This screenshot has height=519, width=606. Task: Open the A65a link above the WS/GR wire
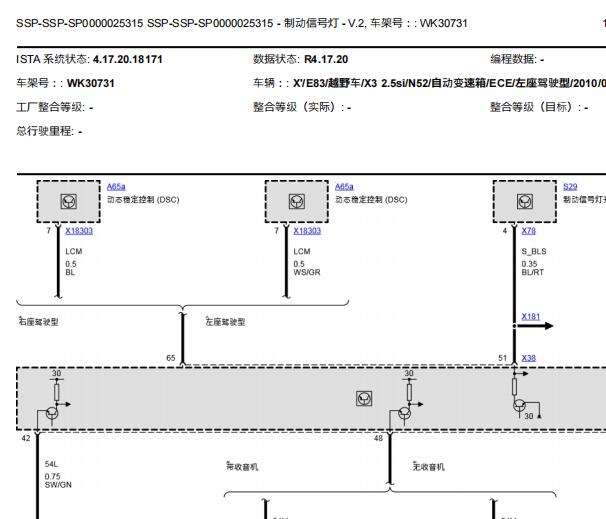pos(344,187)
